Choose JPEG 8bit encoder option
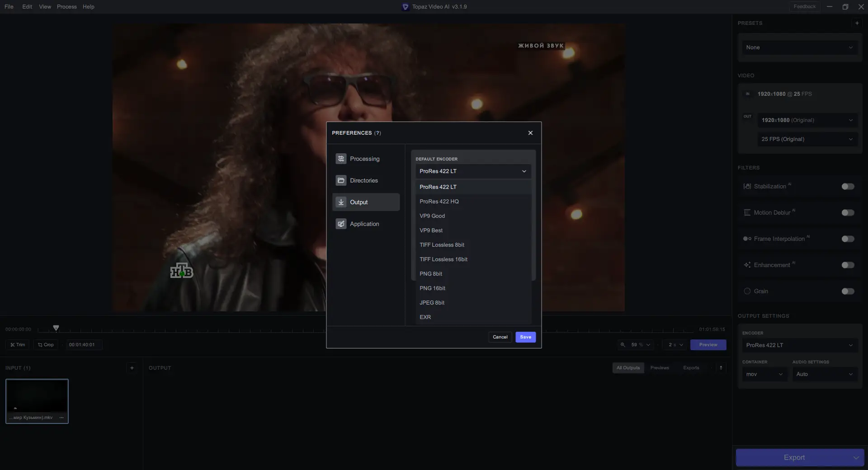Screen dimensions: 868x470 473,303
